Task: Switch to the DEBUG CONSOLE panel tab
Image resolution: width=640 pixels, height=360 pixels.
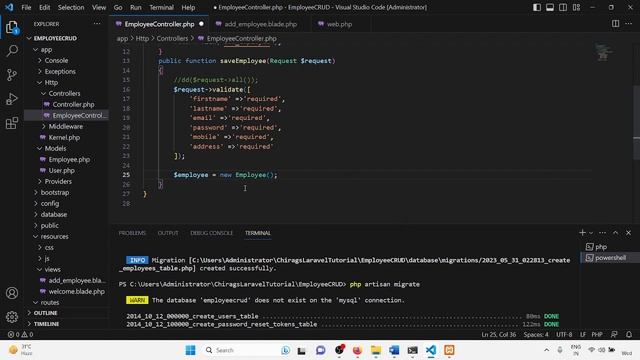Action: click(x=211, y=233)
